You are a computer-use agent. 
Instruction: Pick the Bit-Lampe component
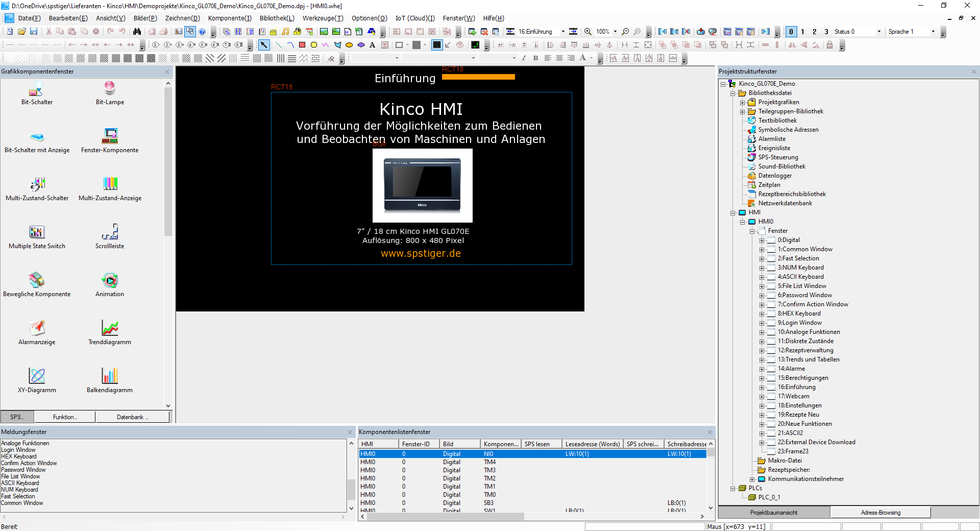(x=110, y=93)
